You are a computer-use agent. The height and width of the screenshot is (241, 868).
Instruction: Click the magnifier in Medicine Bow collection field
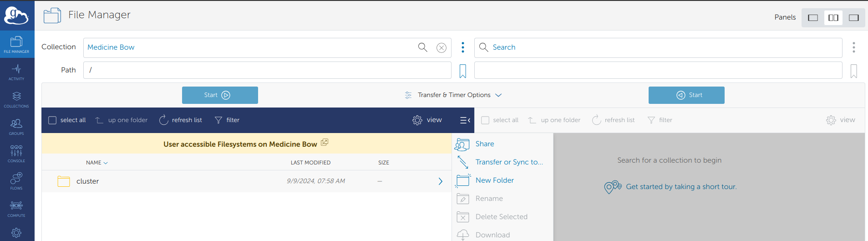coord(422,47)
